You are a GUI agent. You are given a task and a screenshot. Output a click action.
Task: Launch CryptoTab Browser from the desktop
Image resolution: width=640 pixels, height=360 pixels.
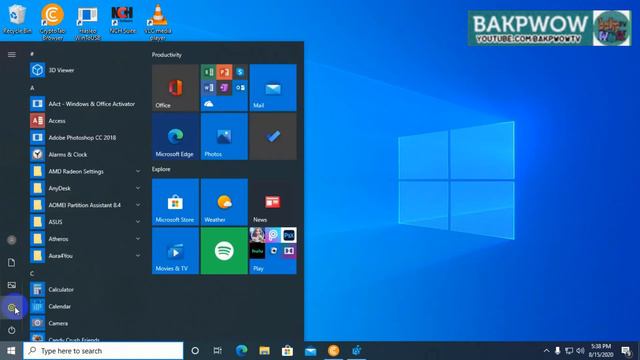click(x=53, y=21)
